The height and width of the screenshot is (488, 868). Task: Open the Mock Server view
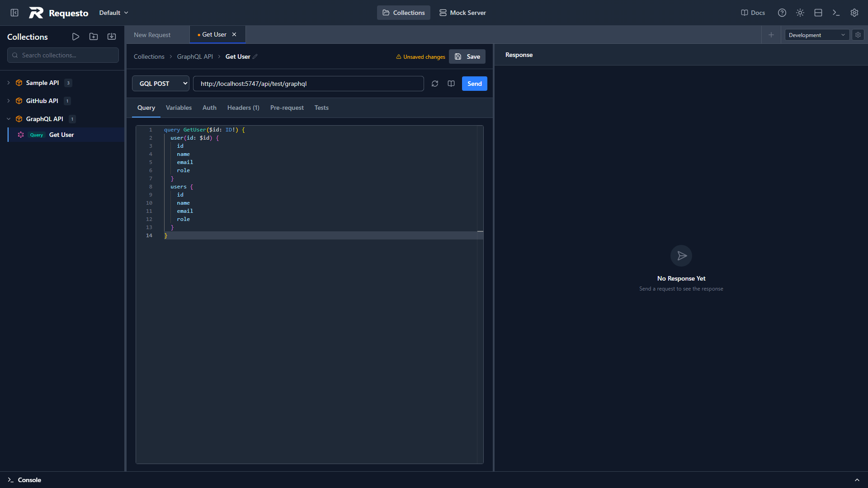click(x=462, y=13)
